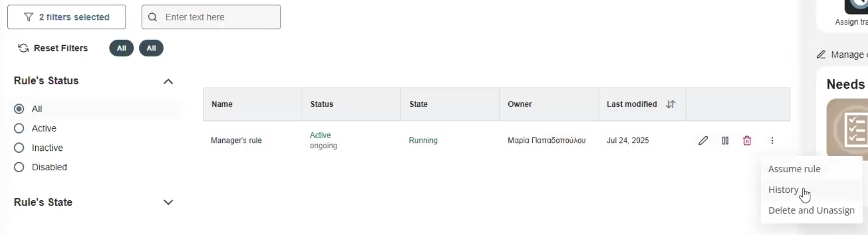Viewport: 868px width, 235px height.
Task: Click the Enter text here search field
Action: coord(220,17)
